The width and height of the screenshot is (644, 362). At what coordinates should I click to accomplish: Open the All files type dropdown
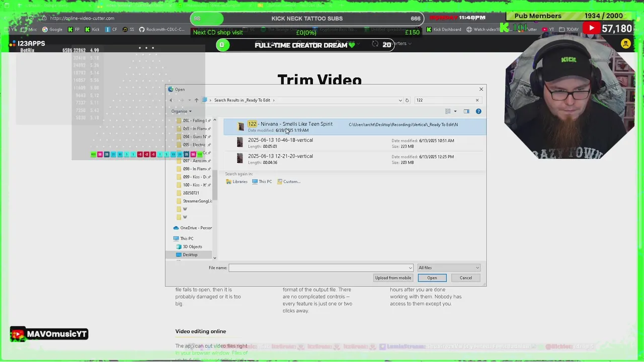click(x=449, y=268)
